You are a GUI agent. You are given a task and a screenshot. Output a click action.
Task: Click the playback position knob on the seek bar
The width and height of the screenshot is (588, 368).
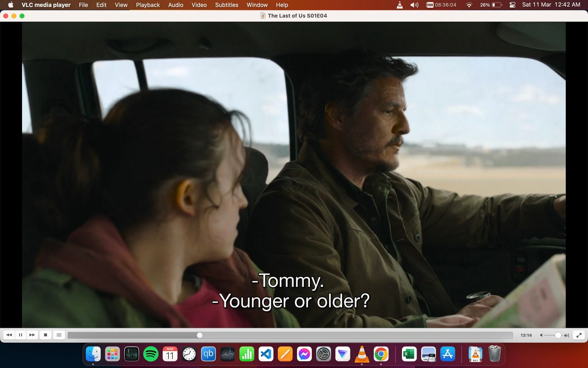(x=200, y=335)
